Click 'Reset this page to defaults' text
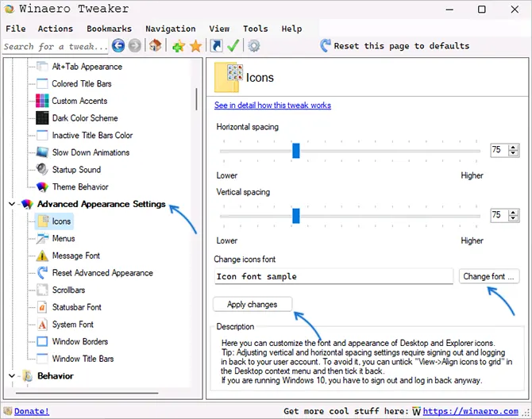This screenshot has height=419, width=532. 401,46
